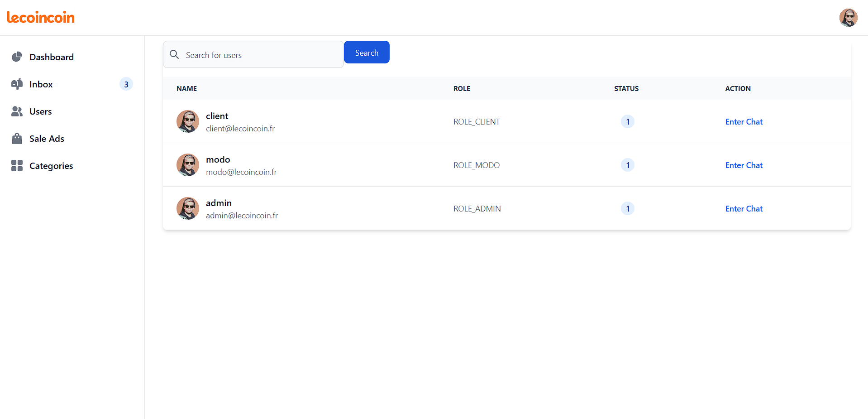Click the Inbox mailbox icon

tap(17, 84)
